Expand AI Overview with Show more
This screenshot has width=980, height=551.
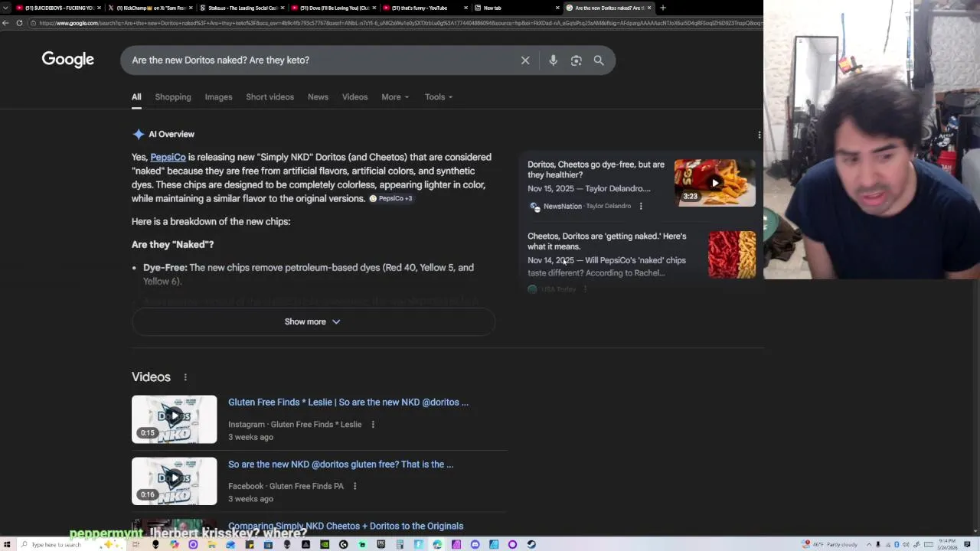coord(312,322)
